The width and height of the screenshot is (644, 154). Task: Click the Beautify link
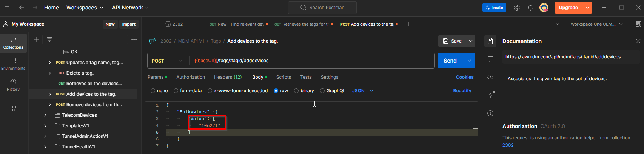click(462, 91)
